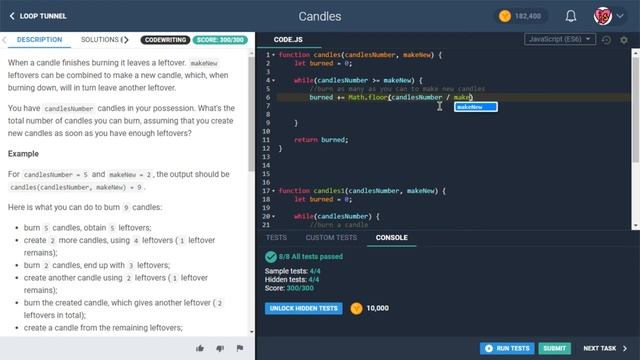This screenshot has width=640, height=360.
Task: Click the 10,000 coin cost icon
Action: [356, 309]
